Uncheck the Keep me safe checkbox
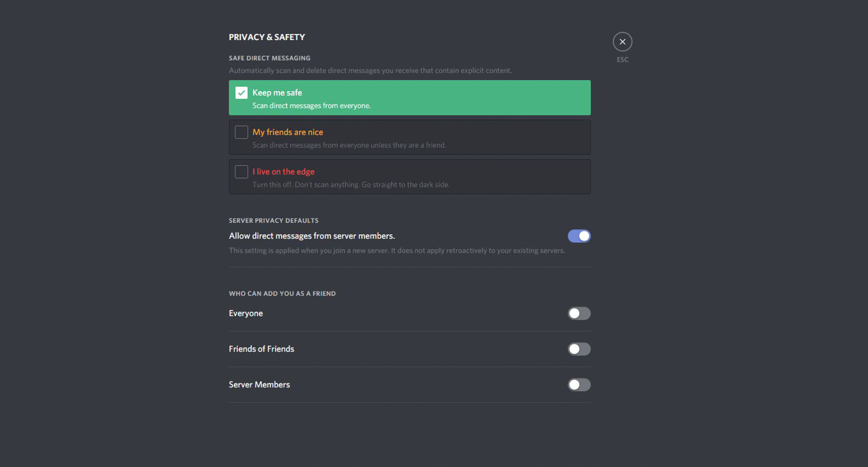The image size is (868, 467). coord(241,92)
